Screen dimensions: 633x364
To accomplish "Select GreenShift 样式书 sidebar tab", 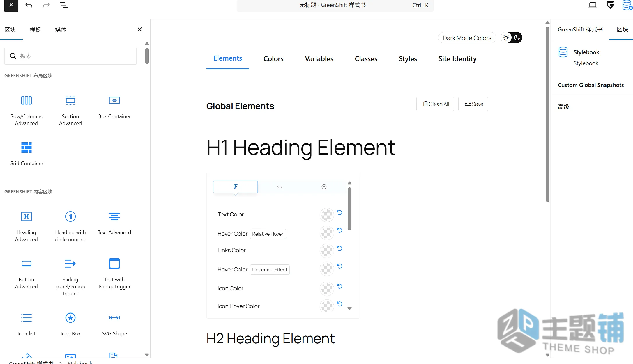I will click(x=580, y=29).
